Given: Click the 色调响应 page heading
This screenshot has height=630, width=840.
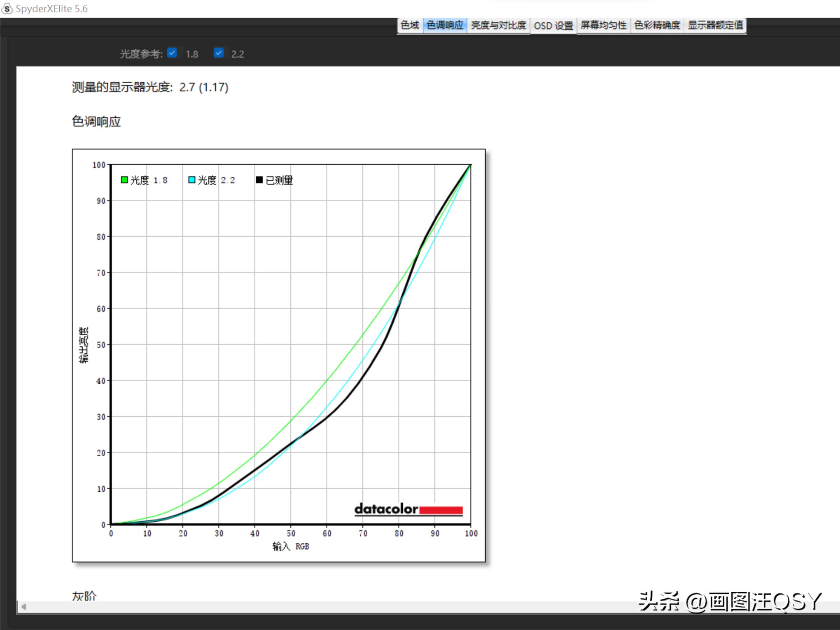Looking at the screenshot, I should [97, 121].
